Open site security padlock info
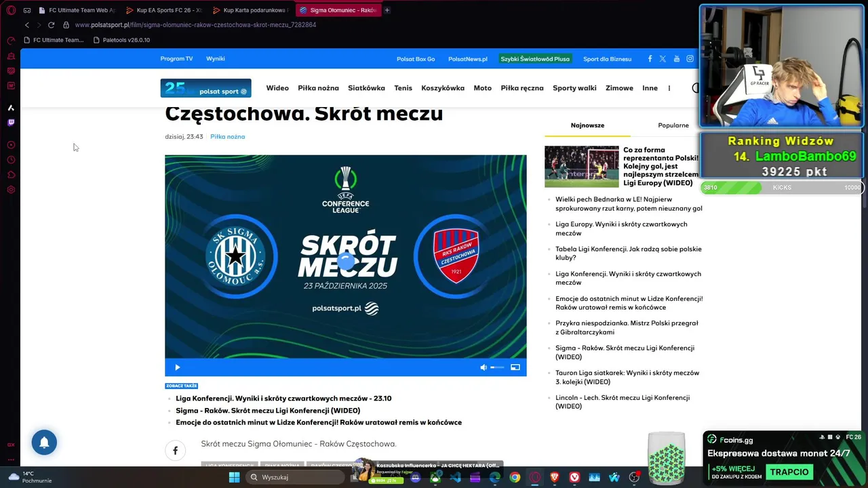 (x=66, y=25)
